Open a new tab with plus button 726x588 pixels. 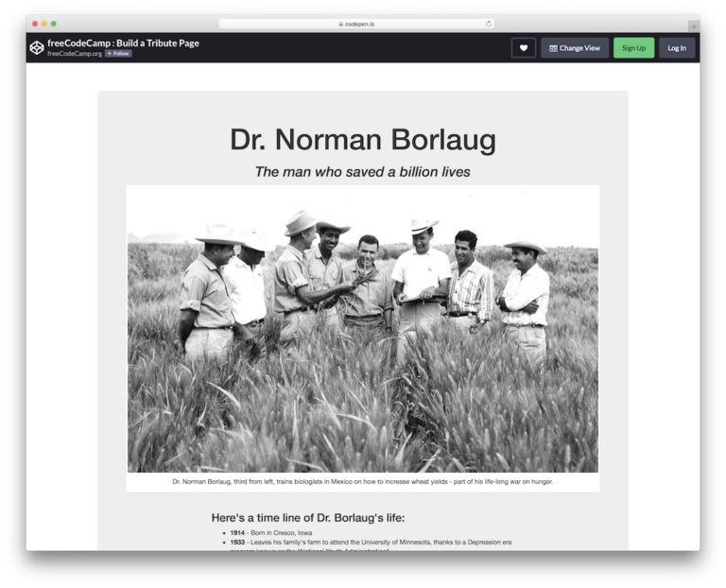pos(693,25)
